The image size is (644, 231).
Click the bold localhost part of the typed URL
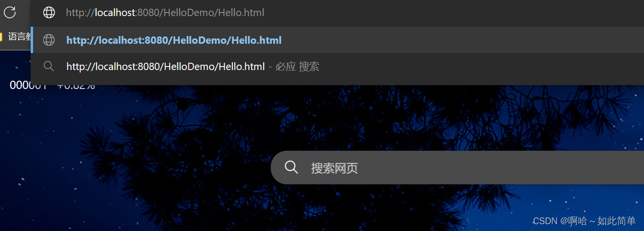coord(115,13)
